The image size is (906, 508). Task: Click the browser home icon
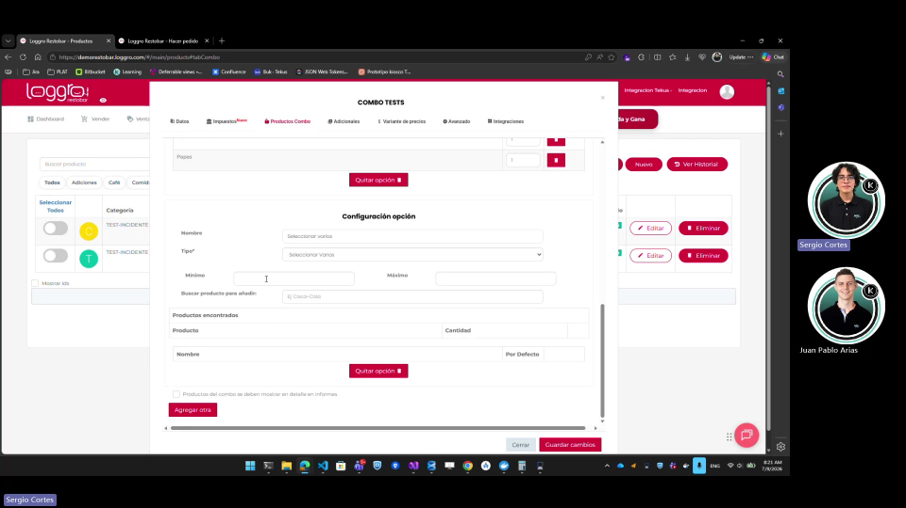(38, 57)
